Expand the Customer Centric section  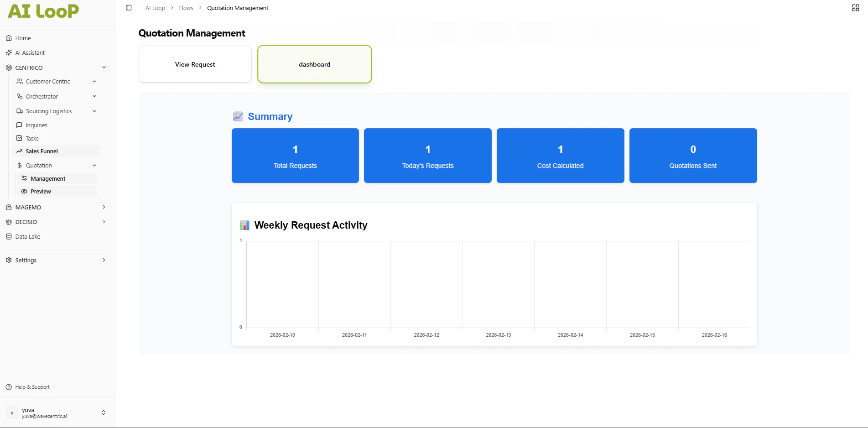coord(94,81)
